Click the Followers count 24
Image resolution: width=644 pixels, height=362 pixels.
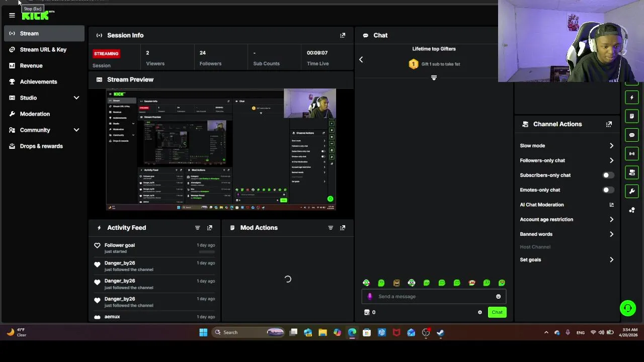pos(202,53)
